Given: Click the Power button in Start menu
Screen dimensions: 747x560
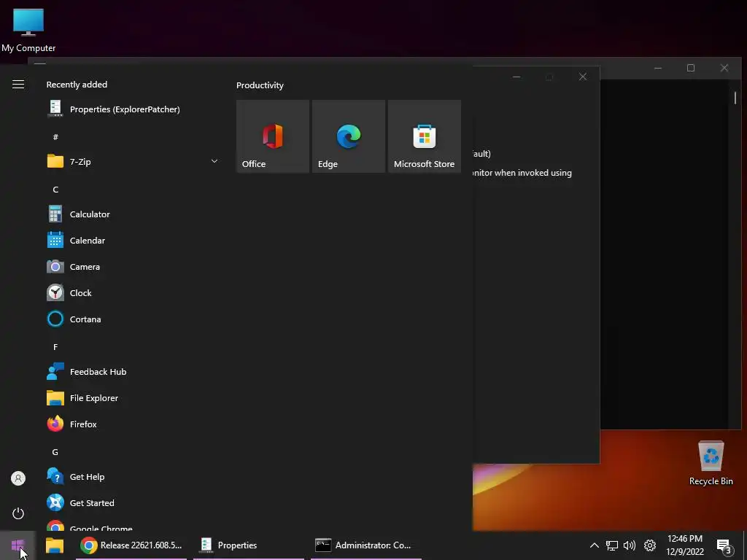Looking at the screenshot, I should pos(18,513).
